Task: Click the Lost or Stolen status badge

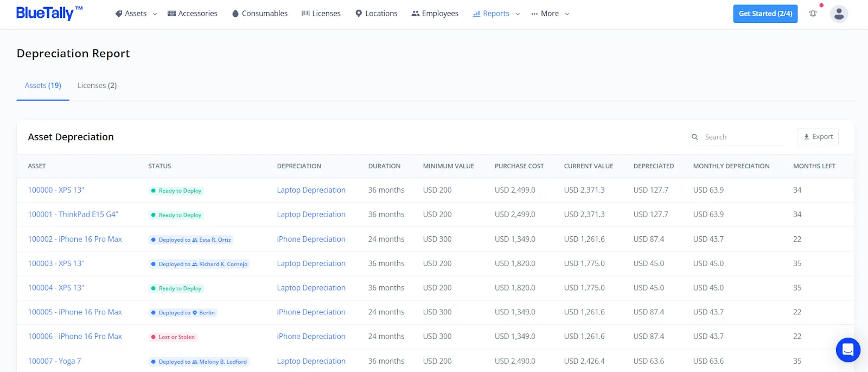Action: click(x=173, y=337)
